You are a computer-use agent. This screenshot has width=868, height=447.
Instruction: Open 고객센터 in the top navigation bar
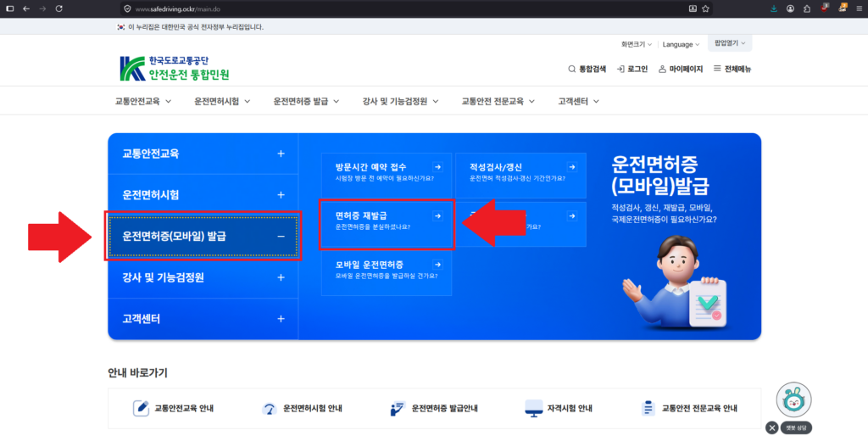pyautogui.click(x=578, y=102)
